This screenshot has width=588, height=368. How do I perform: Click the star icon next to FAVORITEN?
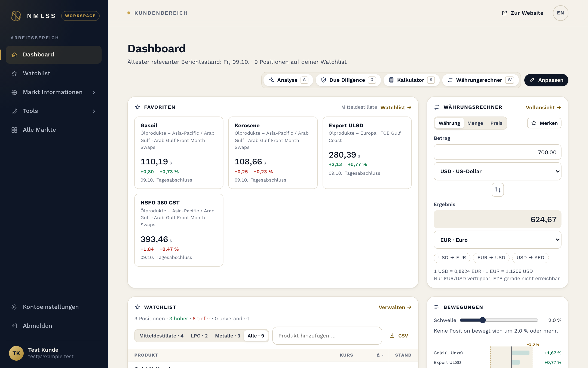click(x=138, y=107)
